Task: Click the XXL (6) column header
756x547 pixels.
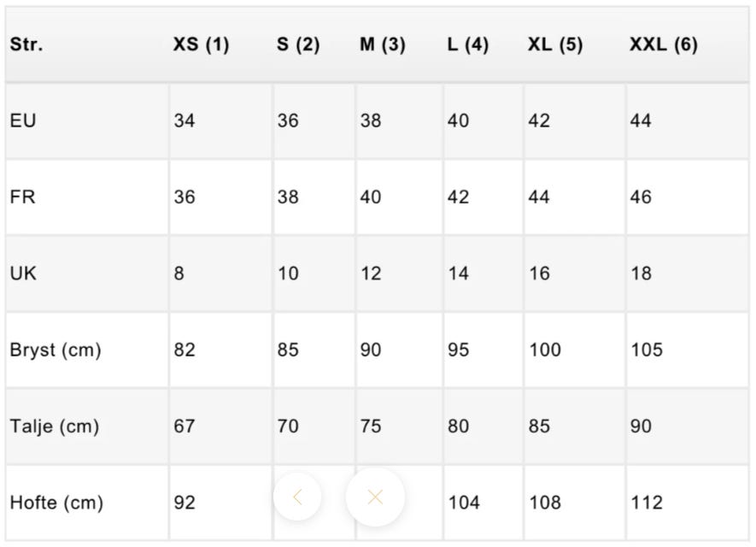Action: coord(663,45)
